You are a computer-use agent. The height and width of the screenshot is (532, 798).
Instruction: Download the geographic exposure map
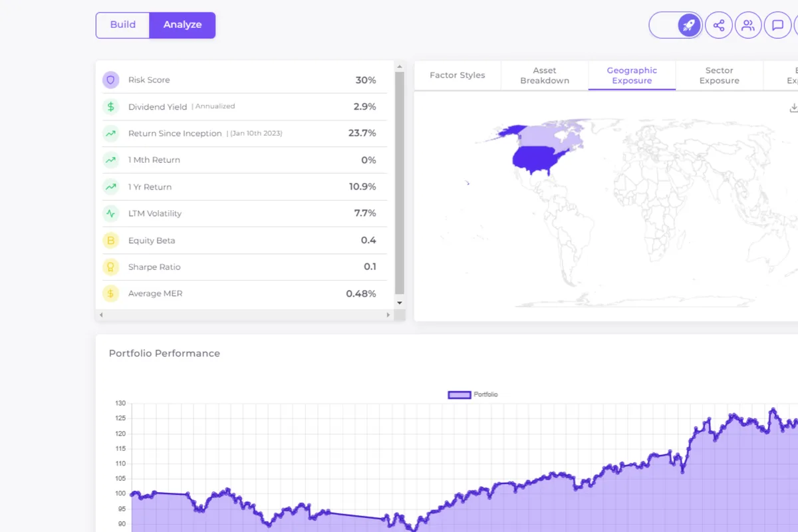coord(793,108)
